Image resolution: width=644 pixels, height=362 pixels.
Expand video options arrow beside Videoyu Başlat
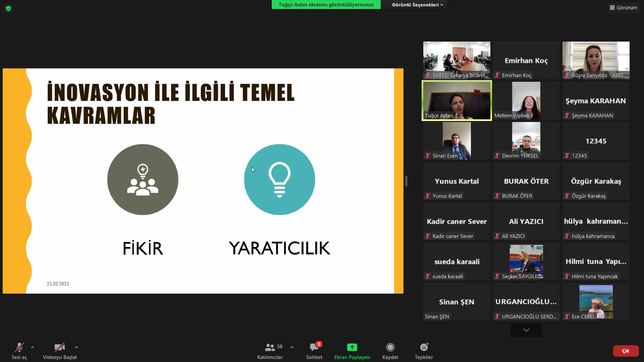pyautogui.click(x=76, y=347)
